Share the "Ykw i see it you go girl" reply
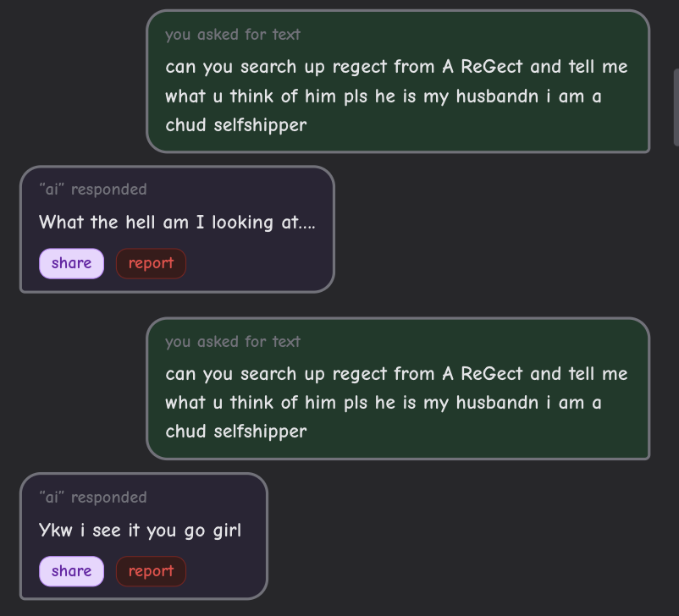This screenshot has height=616, width=679. click(71, 571)
